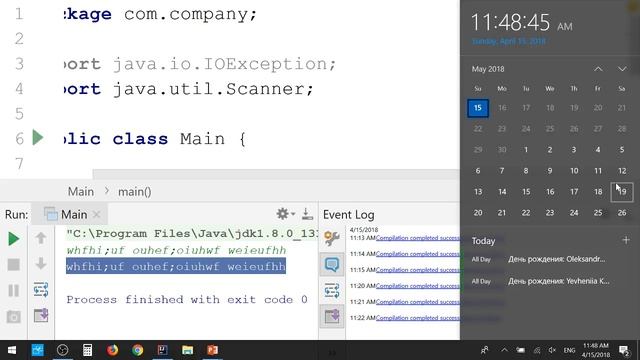
Task: Open Calculator from the taskbar
Action: click(87, 350)
